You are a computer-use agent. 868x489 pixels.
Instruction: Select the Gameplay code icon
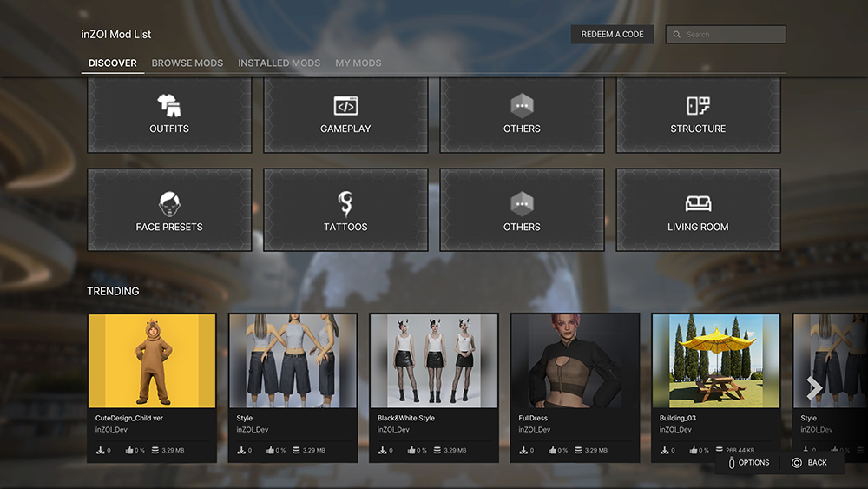point(345,106)
